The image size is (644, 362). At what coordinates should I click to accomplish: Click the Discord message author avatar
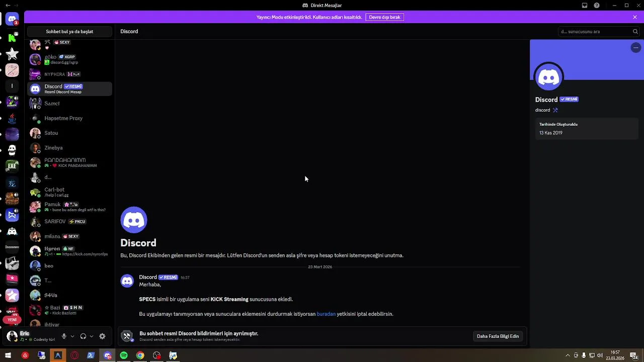point(127,281)
